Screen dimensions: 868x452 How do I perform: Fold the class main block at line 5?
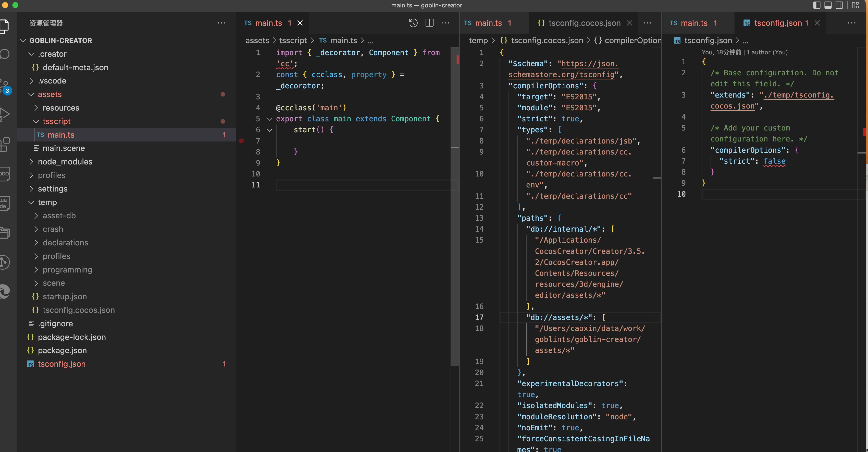click(x=269, y=119)
